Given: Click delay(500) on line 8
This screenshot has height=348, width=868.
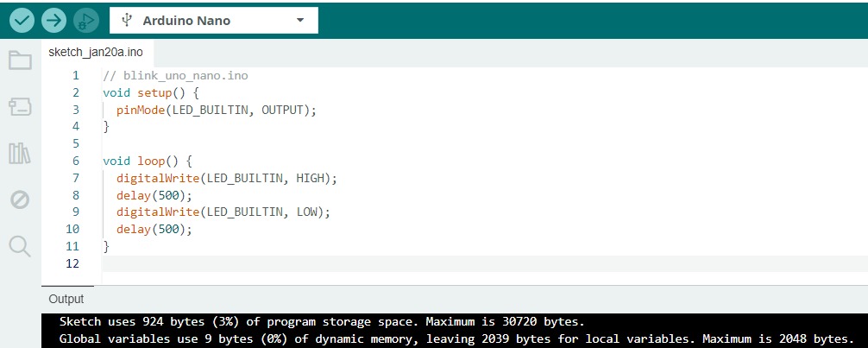Looking at the screenshot, I should [154, 196].
